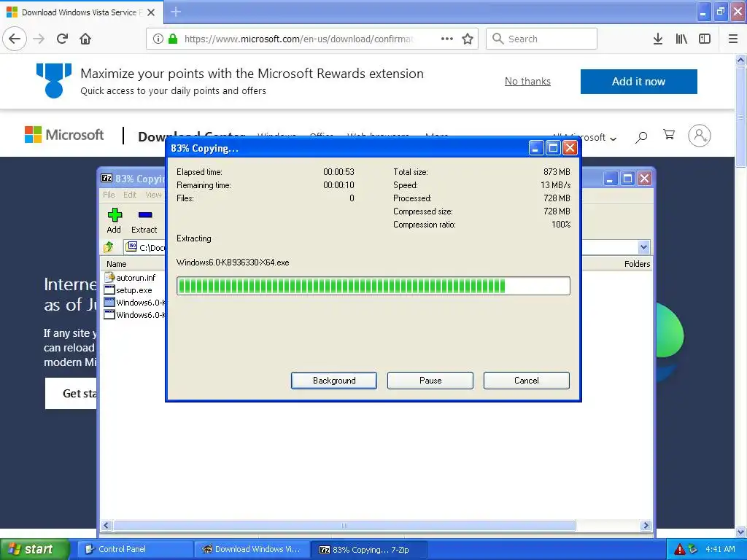The width and height of the screenshot is (747, 560).
Task: Open View menu in 7-Zip window
Action: pos(153,195)
